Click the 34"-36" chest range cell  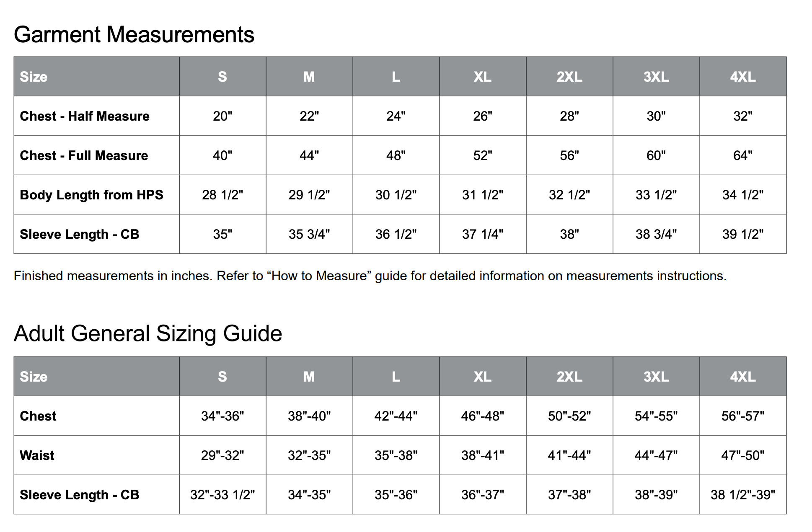coord(222,416)
